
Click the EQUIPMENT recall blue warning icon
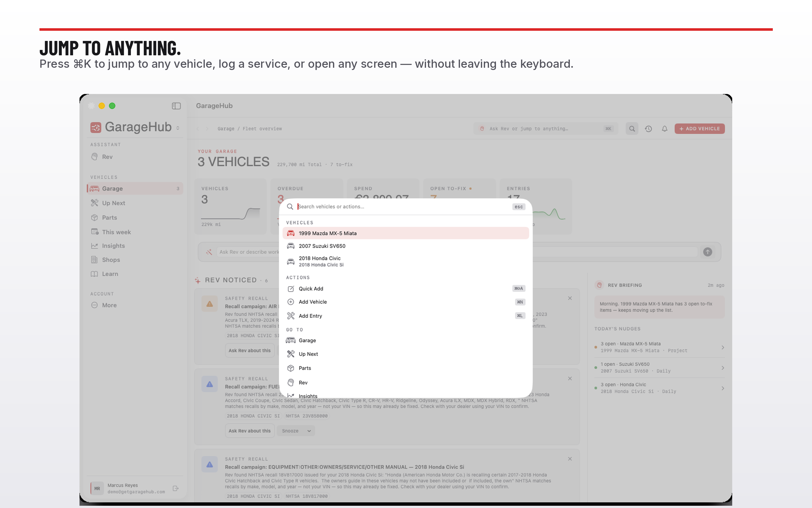pos(210,465)
